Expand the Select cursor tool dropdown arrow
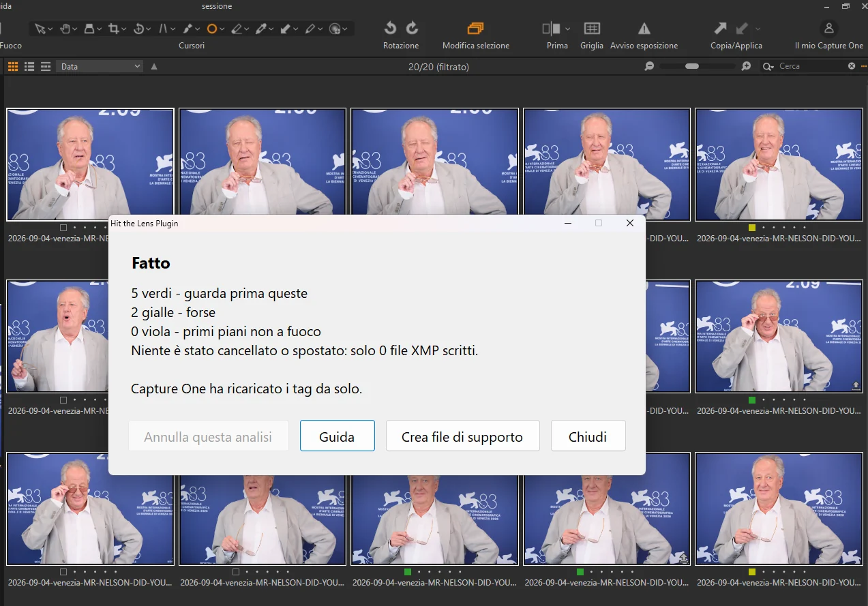 51,29
